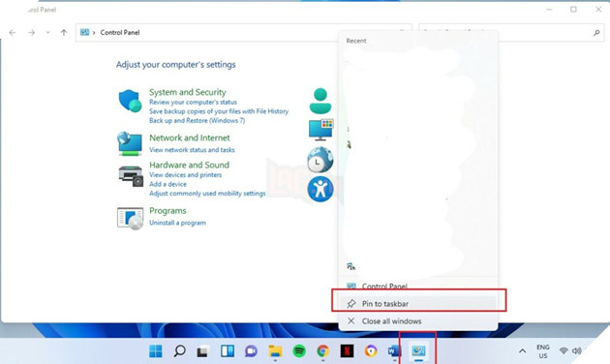Open the Hardware and Sound printer icon
The height and width of the screenshot is (364, 610).
pos(131,176)
